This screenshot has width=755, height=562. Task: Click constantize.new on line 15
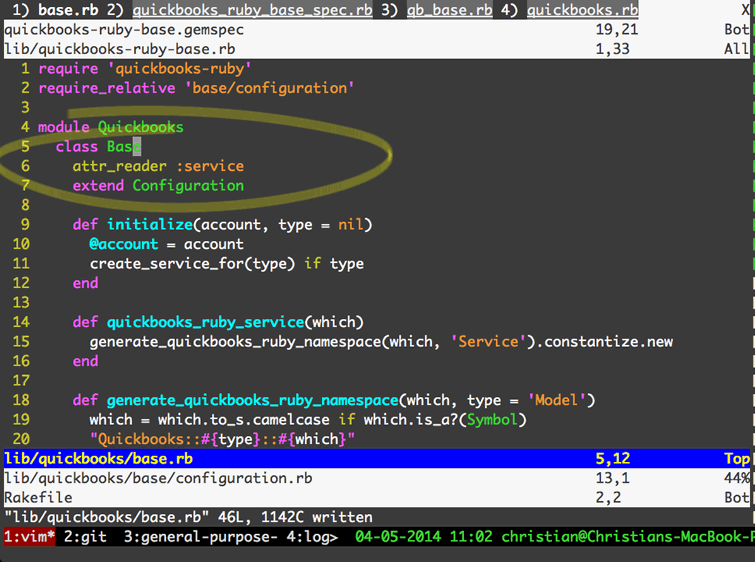click(x=609, y=341)
